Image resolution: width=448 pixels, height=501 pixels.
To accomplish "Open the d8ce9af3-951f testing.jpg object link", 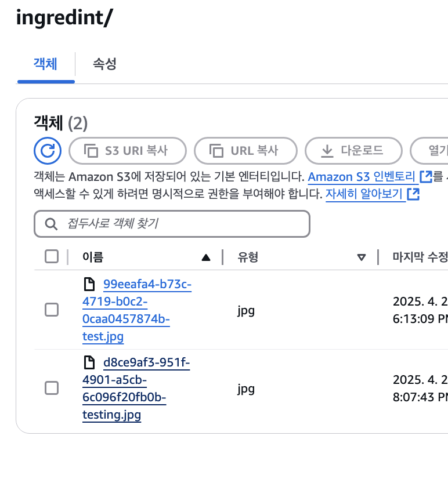I will 136,389.
